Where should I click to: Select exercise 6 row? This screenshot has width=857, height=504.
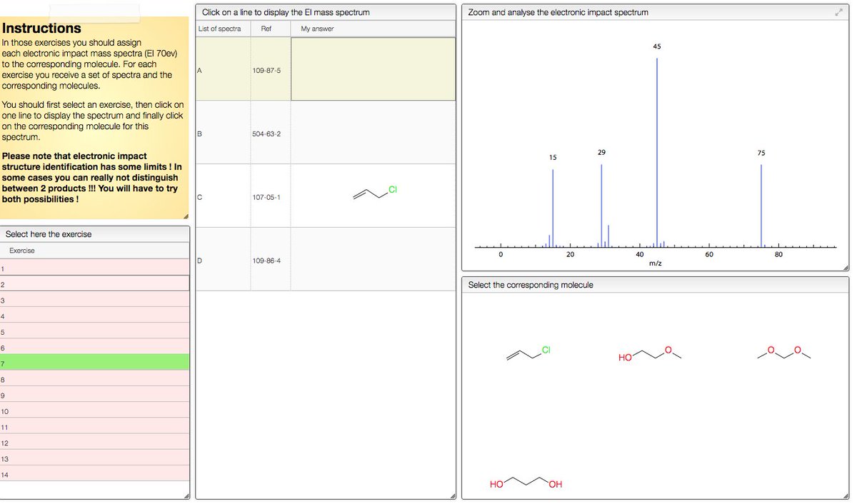[x=95, y=346]
